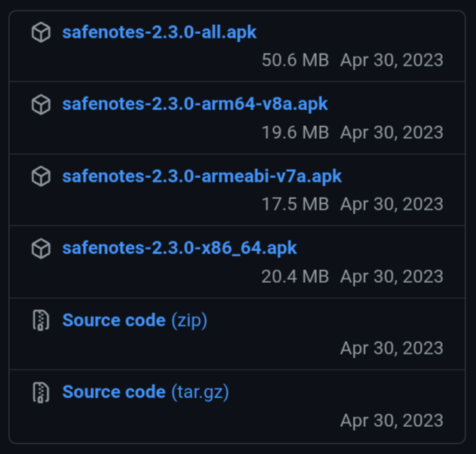The height and width of the screenshot is (454, 476).
Task: Click the date on the all.apk row
Action: 392,60
